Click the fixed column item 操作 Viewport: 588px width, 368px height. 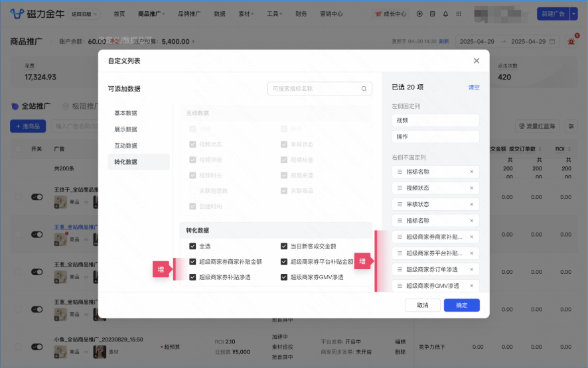click(435, 137)
